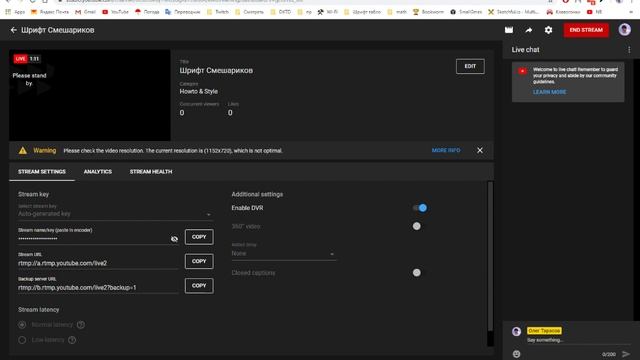Click the EDIT button for stream details
This screenshot has width=640, height=360.
[470, 66]
